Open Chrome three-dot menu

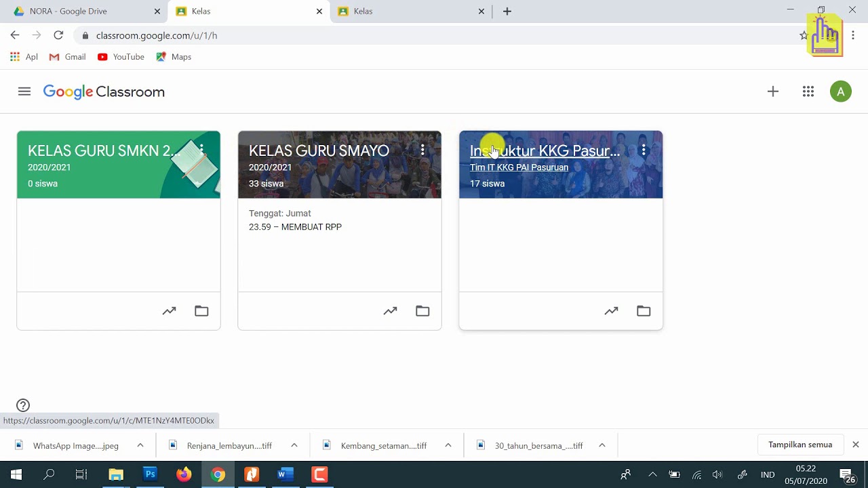[853, 35]
